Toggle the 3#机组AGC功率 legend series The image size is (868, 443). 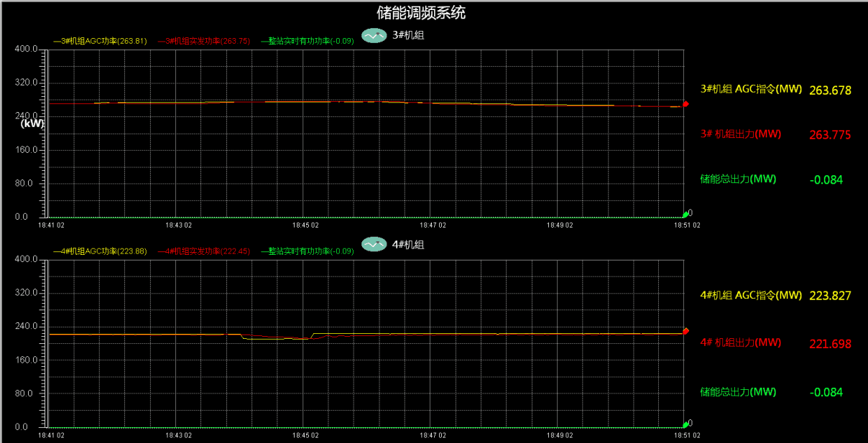tap(100, 42)
